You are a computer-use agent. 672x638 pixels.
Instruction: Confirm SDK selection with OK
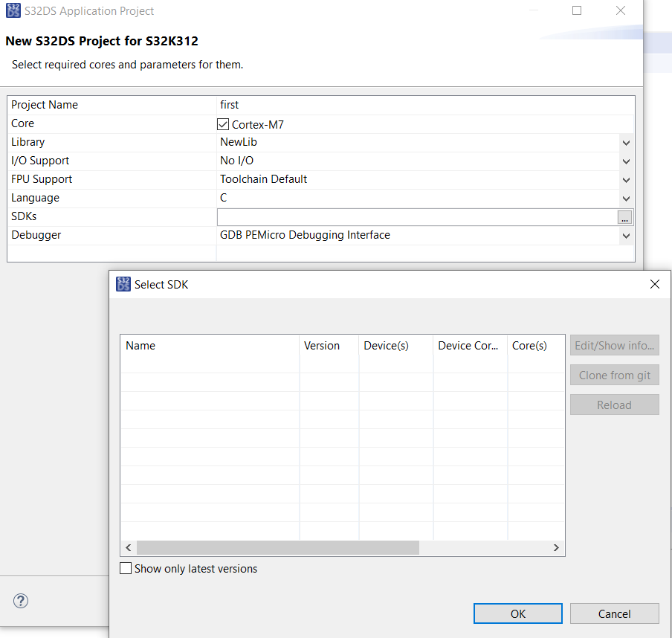(x=517, y=613)
